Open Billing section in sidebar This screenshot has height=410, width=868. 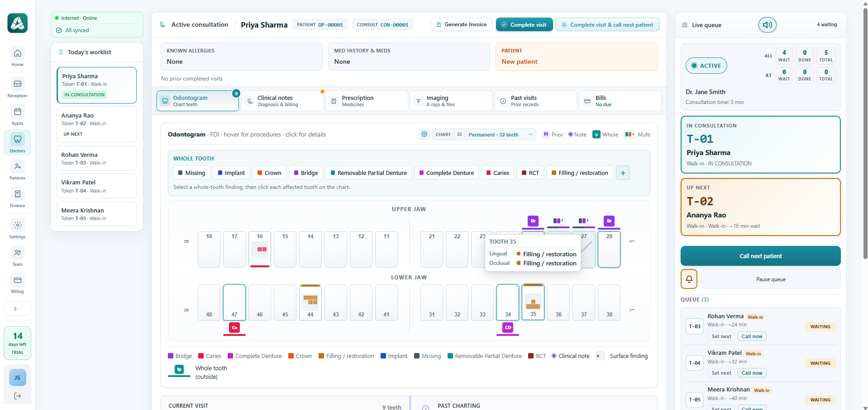tap(17, 284)
